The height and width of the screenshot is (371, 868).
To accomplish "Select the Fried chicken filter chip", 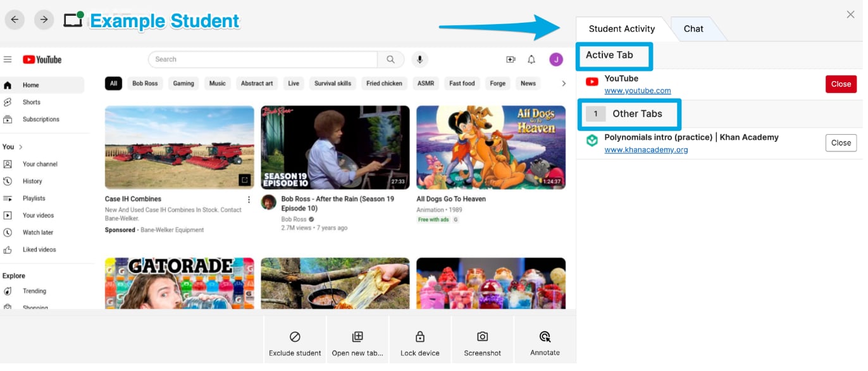I will pyautogui.click(x=384, y=83).
